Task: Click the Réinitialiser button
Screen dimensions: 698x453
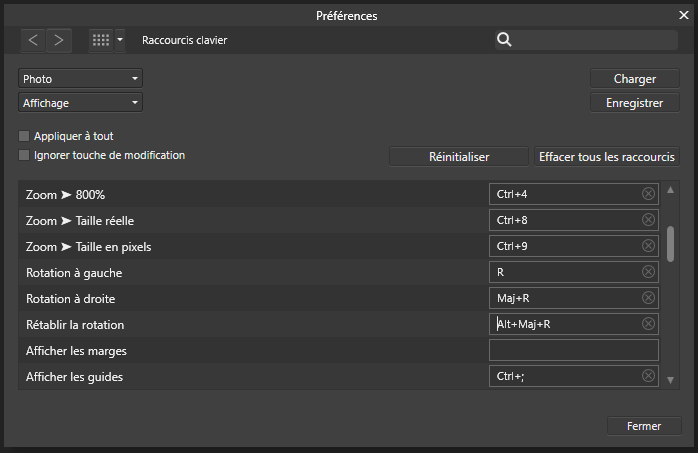Action: pyautogui.click(x=459, y=157)
